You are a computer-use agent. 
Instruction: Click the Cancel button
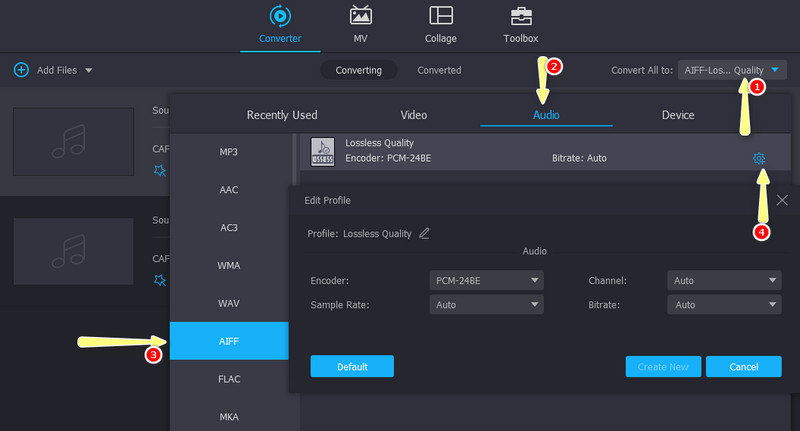743,367
